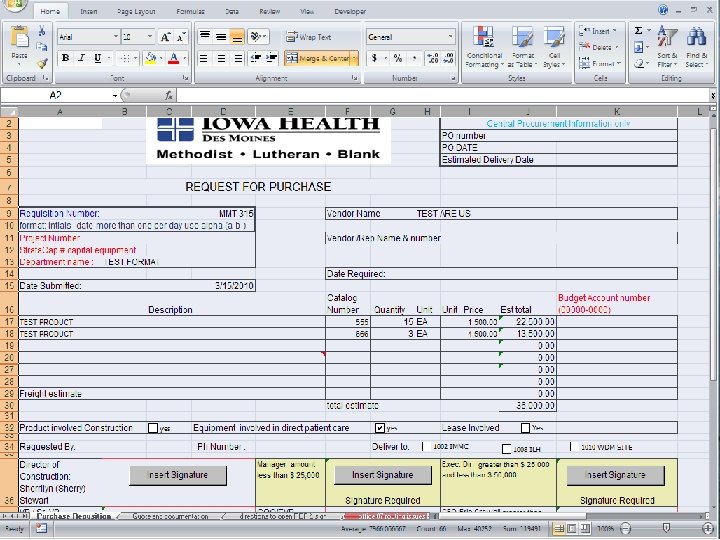Toggle Wrap Text

309,37
